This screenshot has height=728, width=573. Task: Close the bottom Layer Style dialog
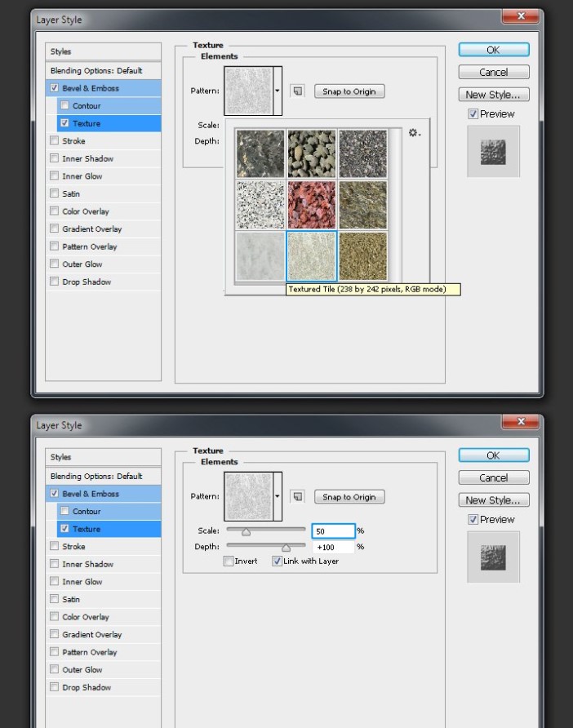point(521,422)
